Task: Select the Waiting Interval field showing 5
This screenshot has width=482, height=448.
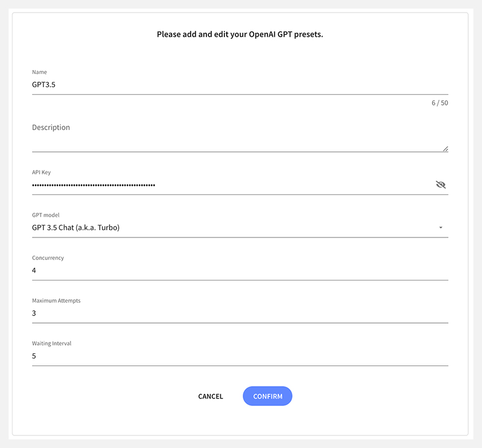Action: 240,356
